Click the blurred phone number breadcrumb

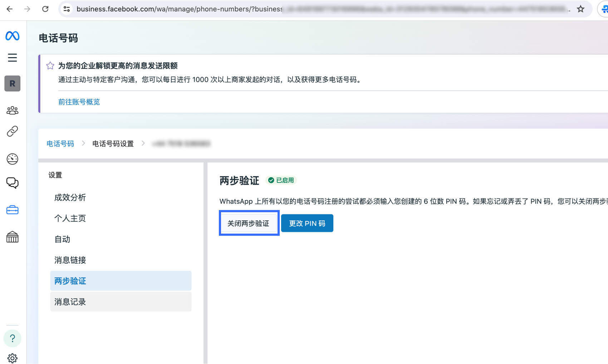point(181,144)
